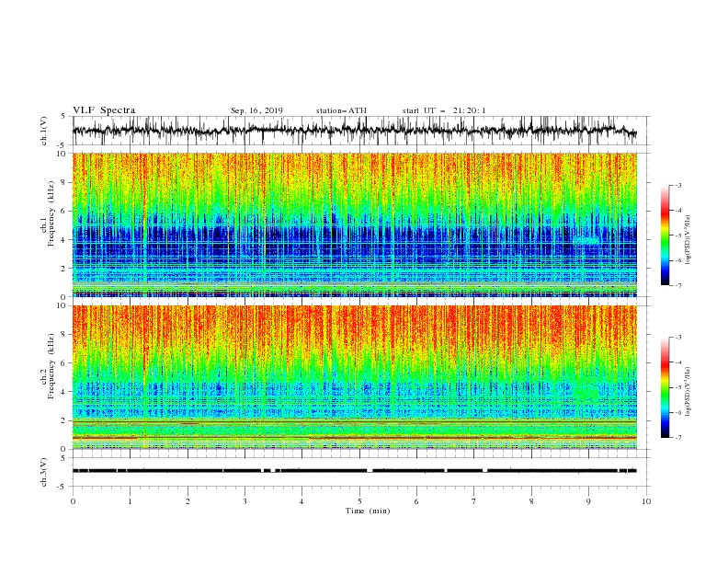728x563 pixels.
Task: Click the ch.1 spectrogram 8 kHz tick label
Action: point(63,182)
